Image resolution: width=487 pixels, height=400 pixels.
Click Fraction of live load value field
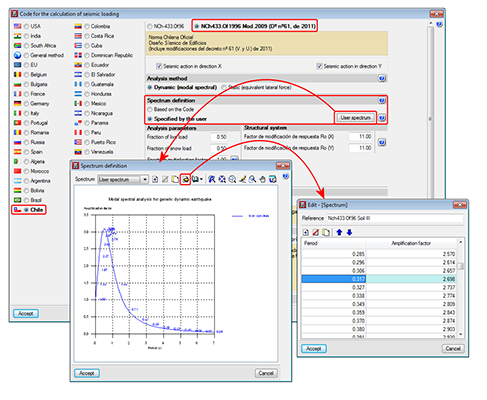[219, 137]
